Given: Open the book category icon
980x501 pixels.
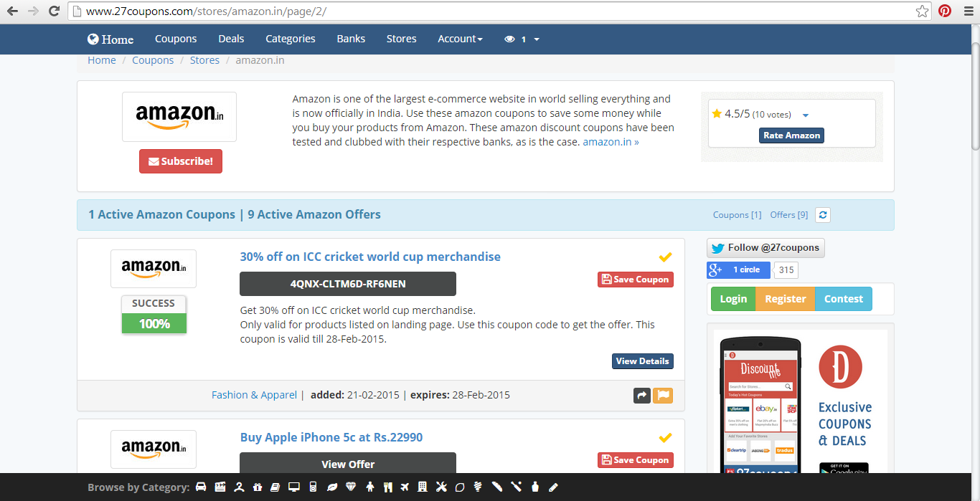Looking at the screenshot, I should pos(275,487).
